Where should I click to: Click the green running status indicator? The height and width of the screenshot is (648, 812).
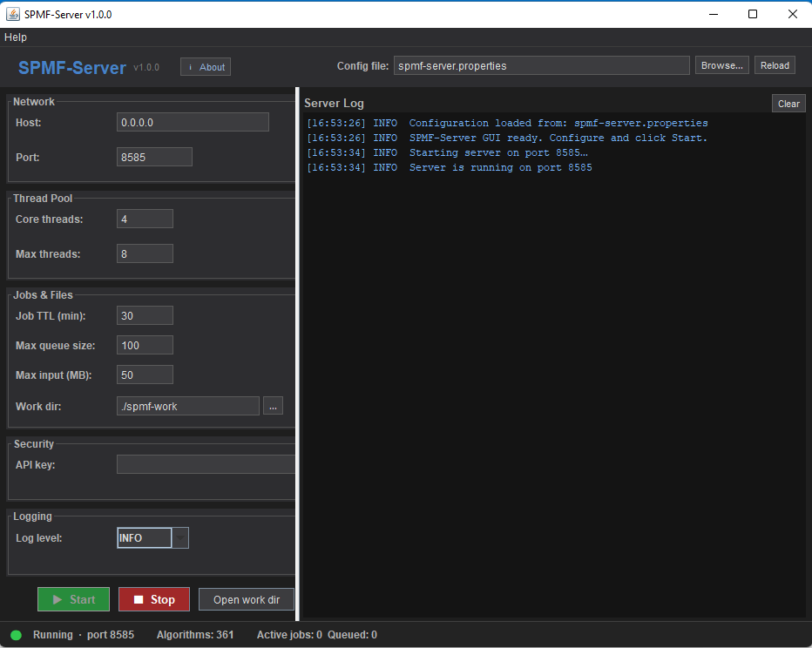16,635
